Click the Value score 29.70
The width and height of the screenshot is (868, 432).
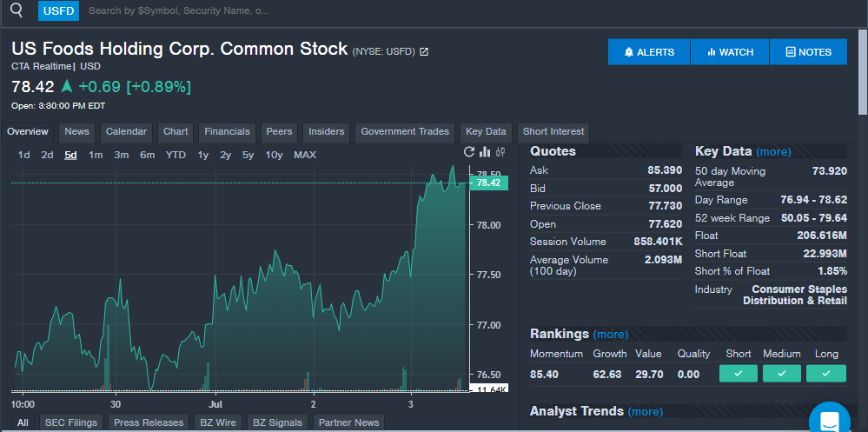coord(649,375)
